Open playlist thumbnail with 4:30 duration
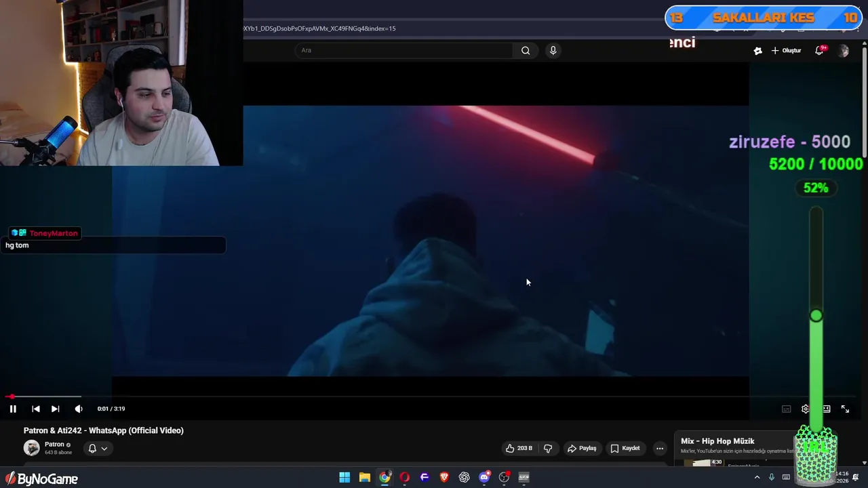Image resolution: width=868 pixels, height=488 pixels. (x=703, y=463)
